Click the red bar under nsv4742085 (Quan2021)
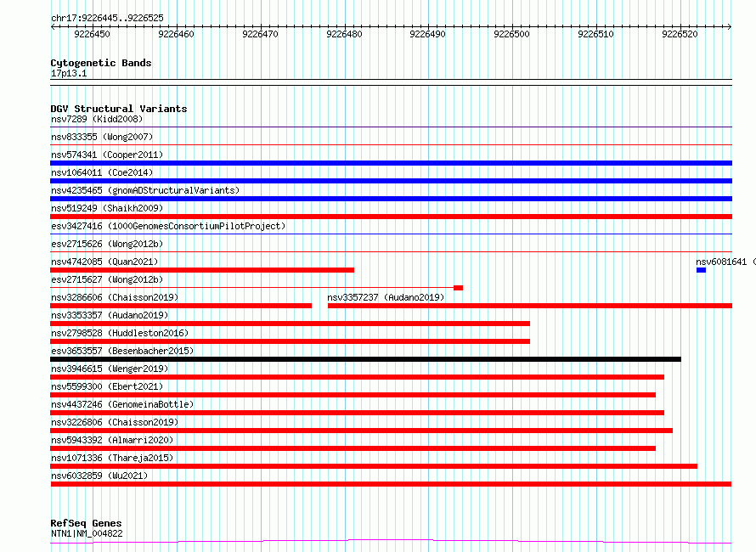This screenshot has height=552, width=756. 202,270
